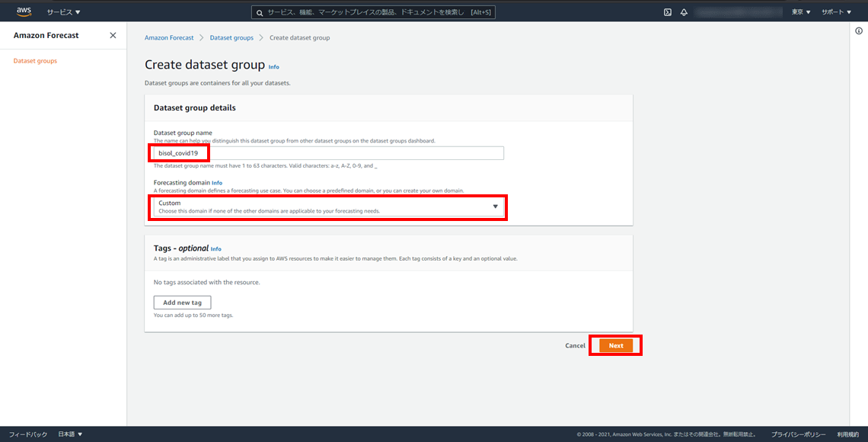Close the Amazon Forecast sidebar panel
This screenshot has height=442, width=868.
[x=113, y=36]
